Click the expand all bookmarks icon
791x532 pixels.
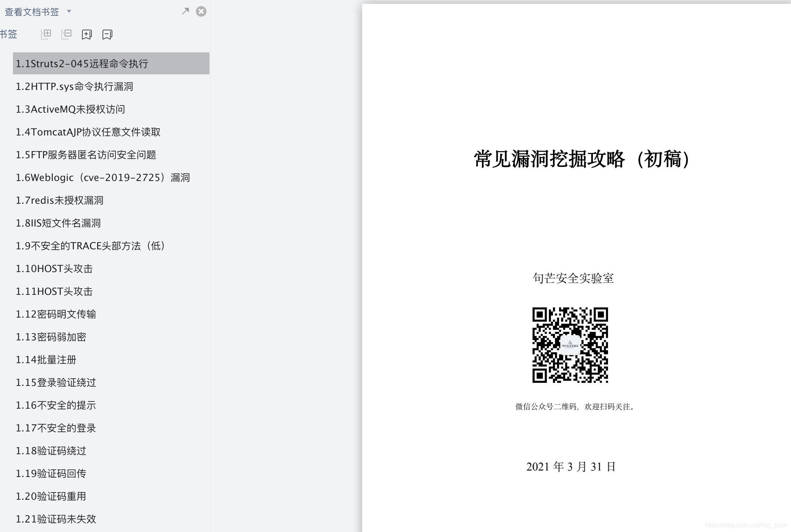pos(46,34)
